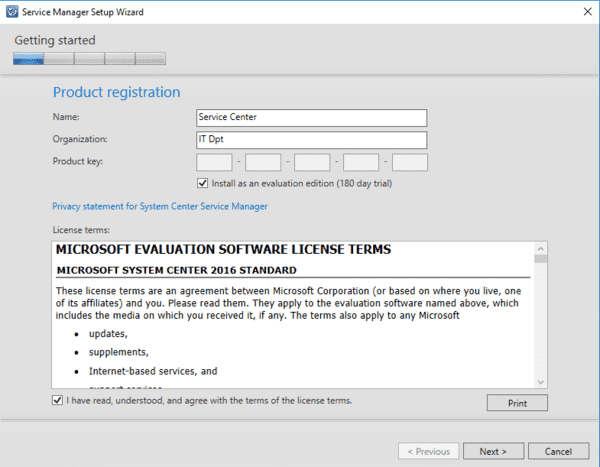Click the fifth Product key segment box
This screenshot has width=600, height=467.
pos(410,162)
